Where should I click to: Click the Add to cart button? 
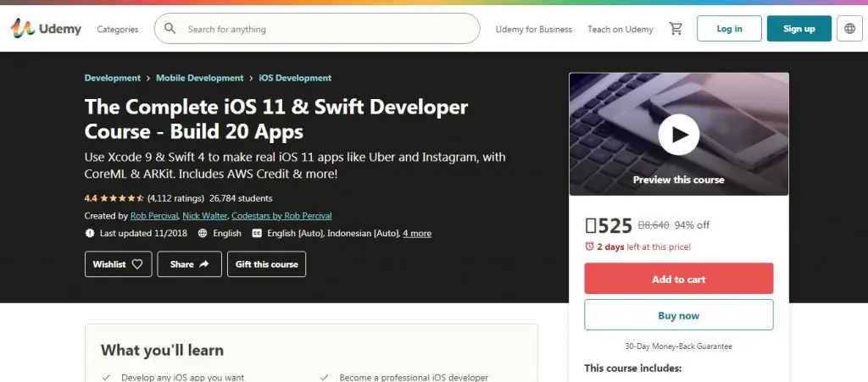678,279
